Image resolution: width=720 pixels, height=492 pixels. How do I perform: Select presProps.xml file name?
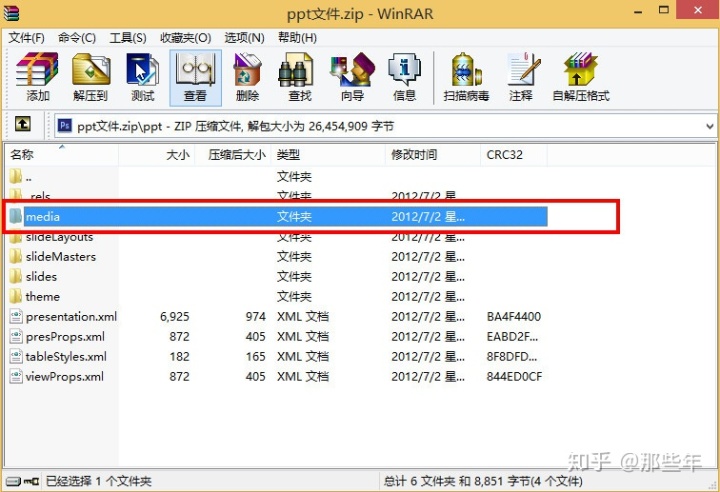[65, 337]
